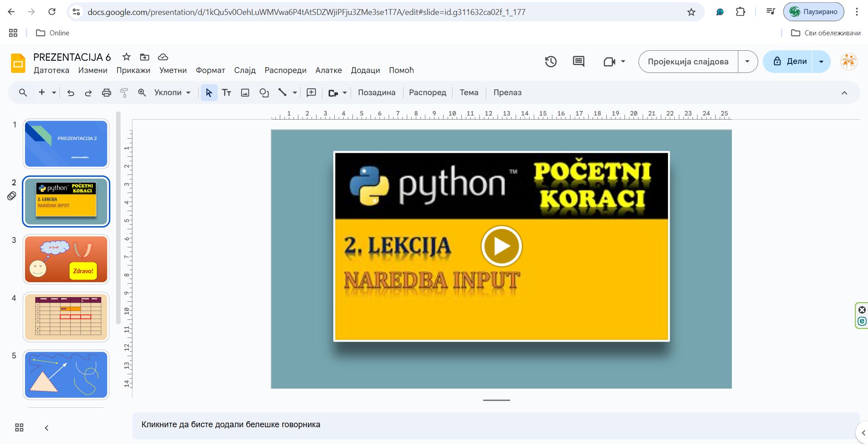The image size is (868, 444).
Task: Click the insert image icon
Action: [245, 93]
